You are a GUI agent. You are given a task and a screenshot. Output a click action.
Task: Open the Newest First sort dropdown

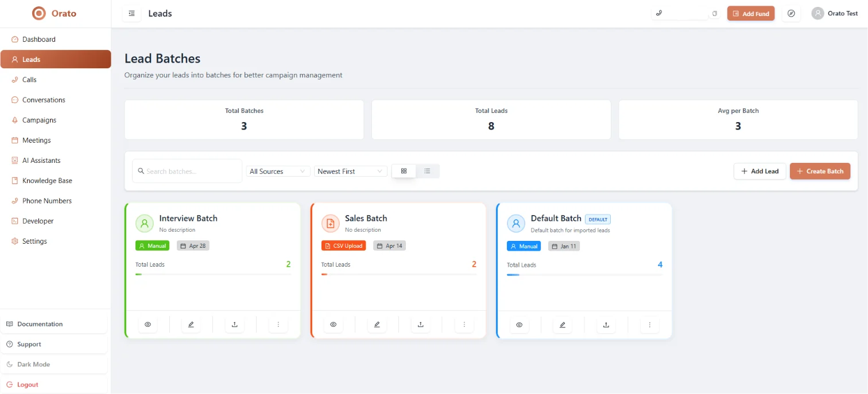pyautogui.click(x=351, y=171)
